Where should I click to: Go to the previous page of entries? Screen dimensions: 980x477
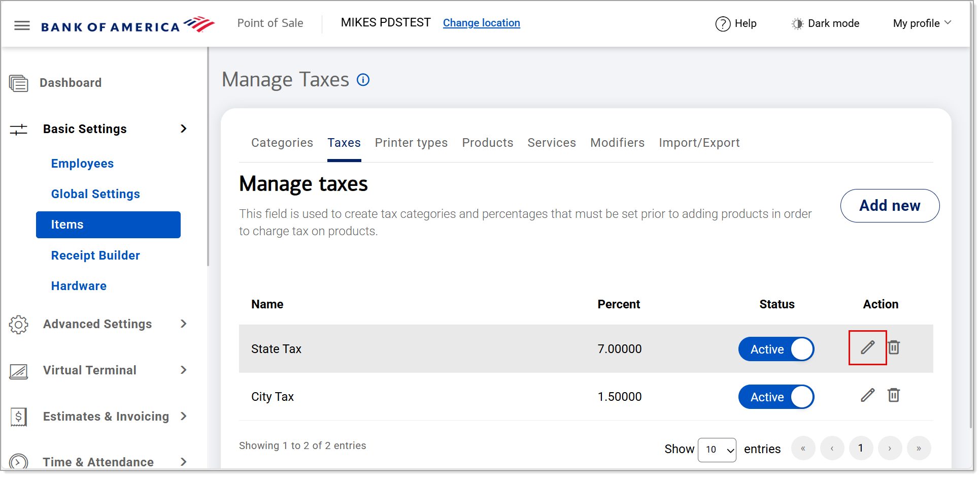832,449
